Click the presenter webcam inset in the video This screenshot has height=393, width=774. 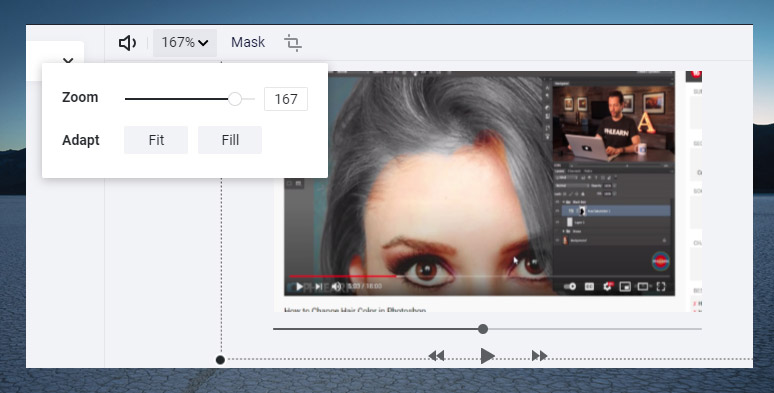click(x=614, y=123)
